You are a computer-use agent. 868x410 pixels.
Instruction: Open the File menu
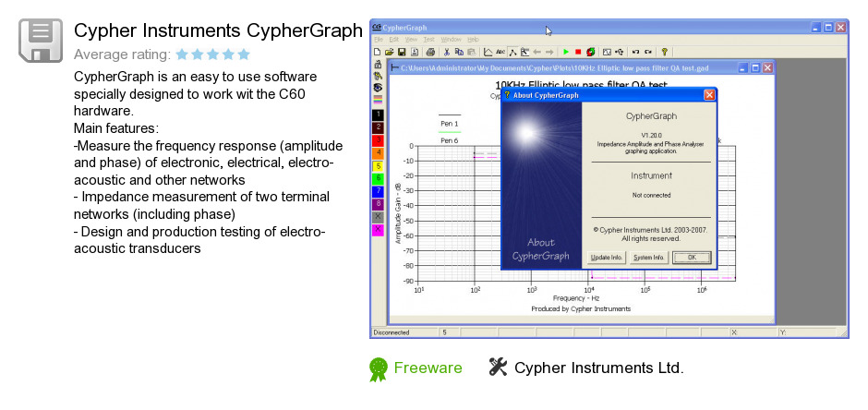378,40
